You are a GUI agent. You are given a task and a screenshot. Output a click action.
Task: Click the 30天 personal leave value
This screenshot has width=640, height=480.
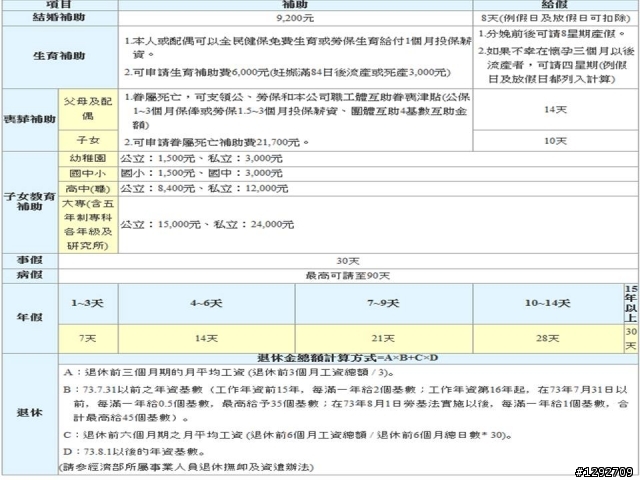point(348,261)
